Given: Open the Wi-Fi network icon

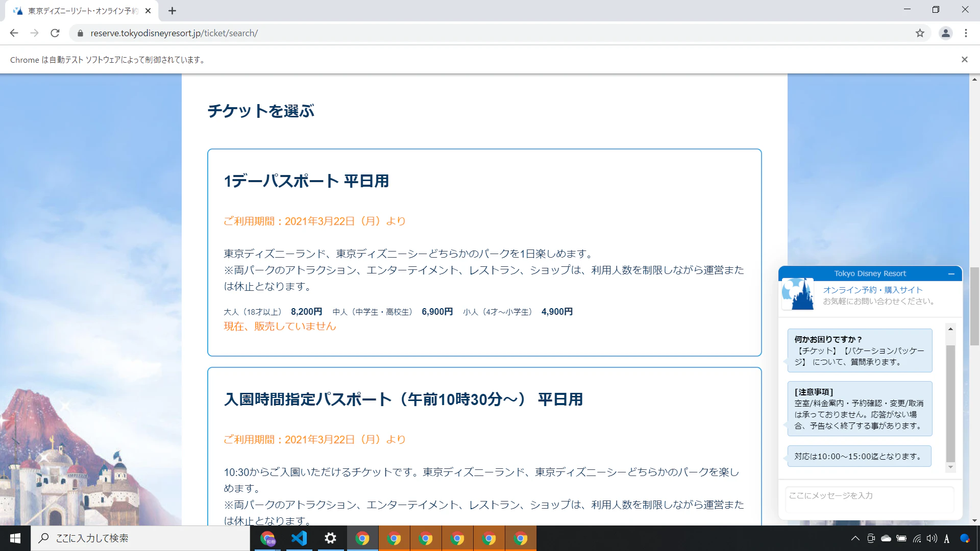Looking at the screenshot, I should (917, 538).
